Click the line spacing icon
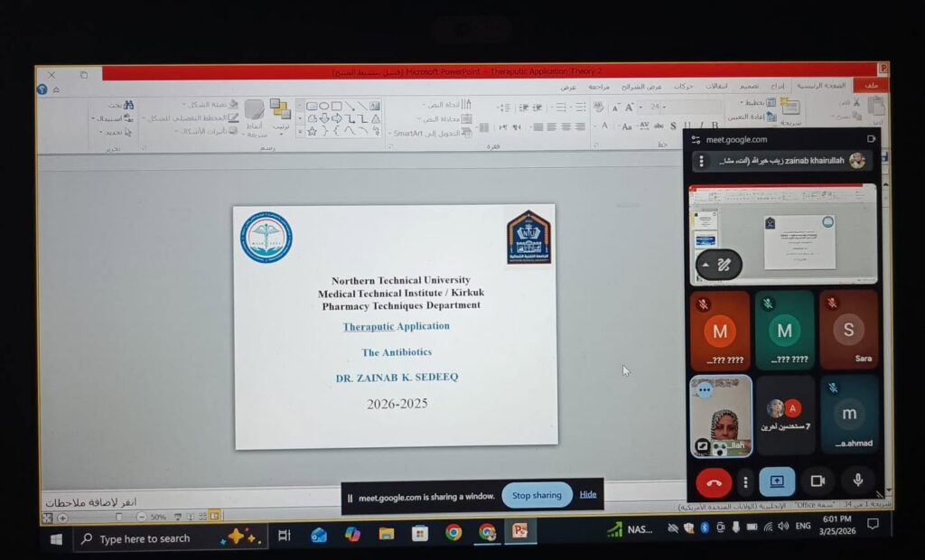The width and height of the screenshot is (925, 560). [504, 107]
